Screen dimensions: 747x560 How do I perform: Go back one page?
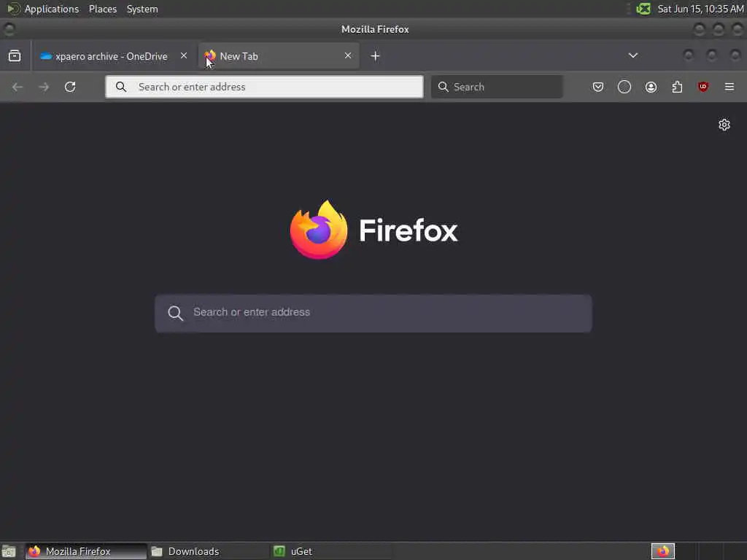pyautogui.click(x=18, y=87)
